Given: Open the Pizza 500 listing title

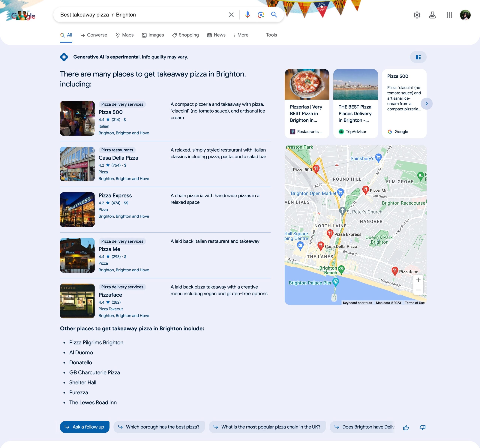Looking at the screenshot, I should click(111, 112).
